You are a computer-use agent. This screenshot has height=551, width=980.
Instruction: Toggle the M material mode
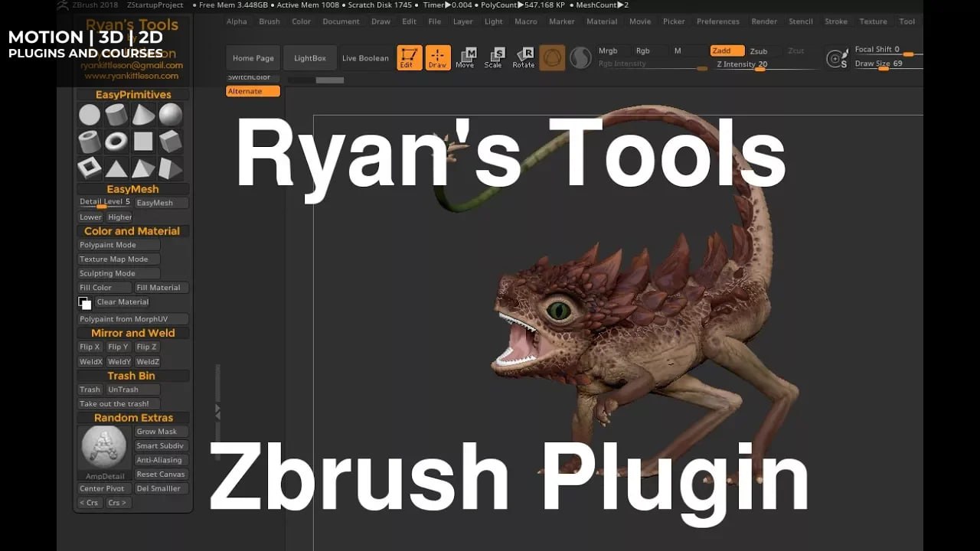click(678, 51)
